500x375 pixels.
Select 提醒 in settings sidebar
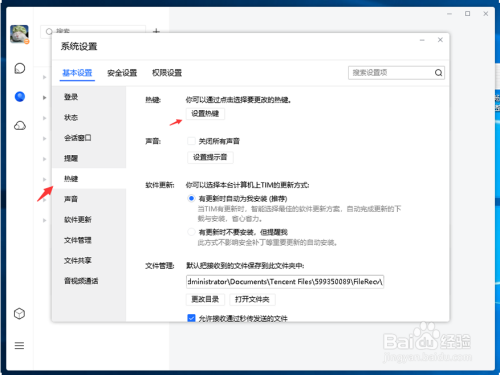(89, 158)
